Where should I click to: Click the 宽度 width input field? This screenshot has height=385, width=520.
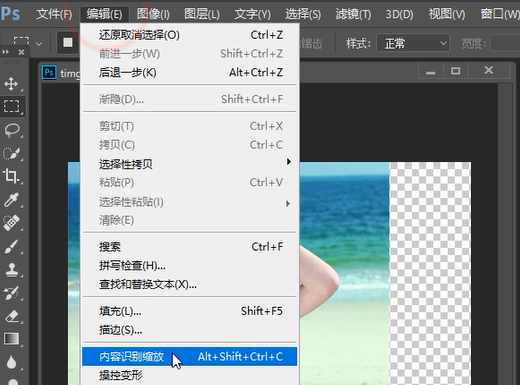pyautogui.click(x=505, y=43)
